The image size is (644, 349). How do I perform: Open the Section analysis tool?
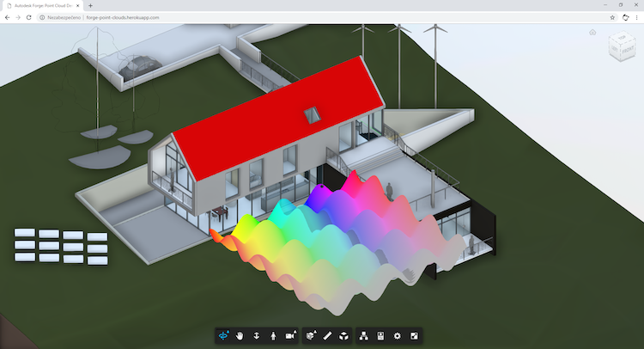click(311, 336)
